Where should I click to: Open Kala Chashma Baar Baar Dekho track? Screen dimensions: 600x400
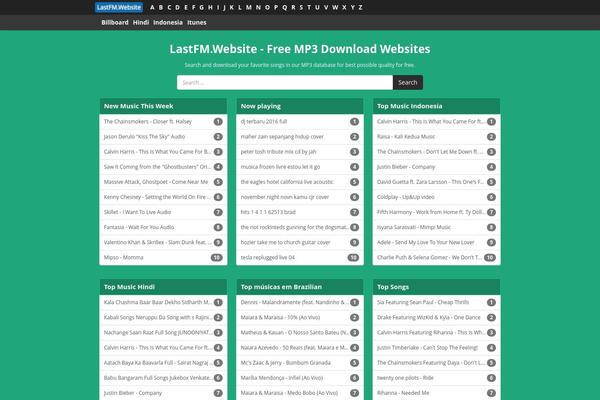(158, 302)
